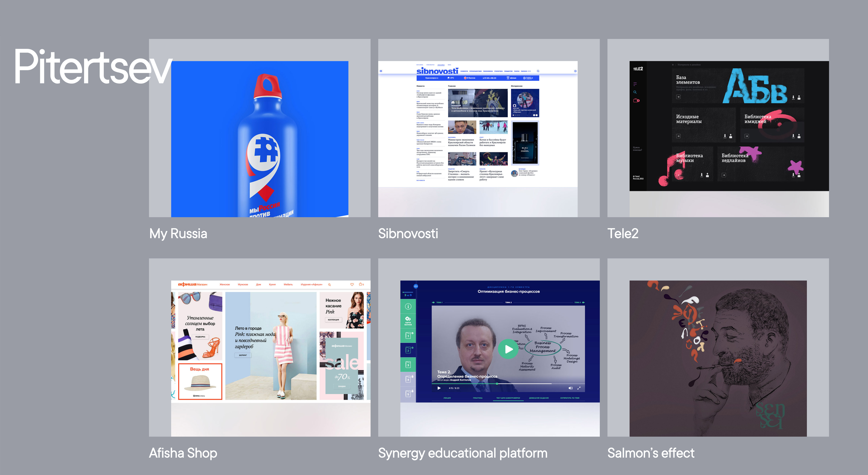
Task: Click the ПОДБОРКА button
Action: (200, 337)
